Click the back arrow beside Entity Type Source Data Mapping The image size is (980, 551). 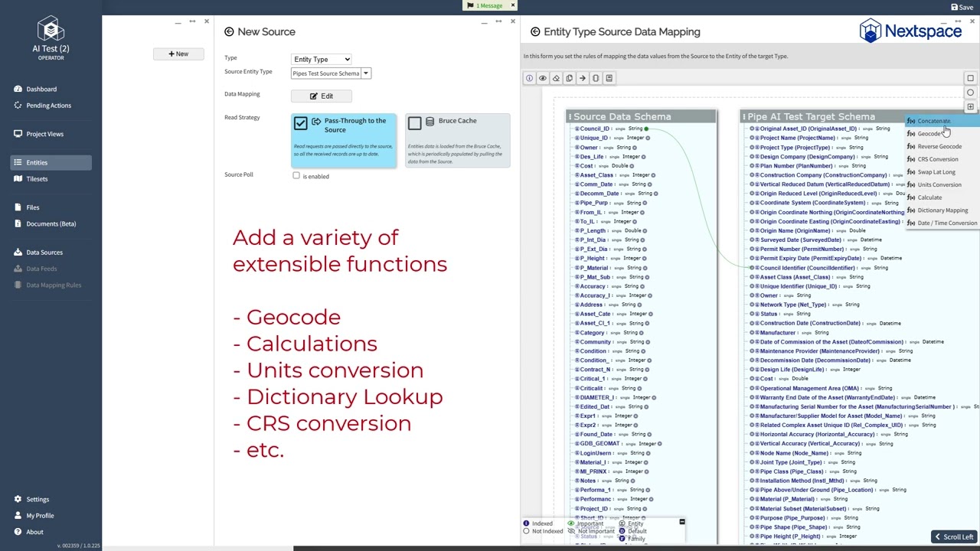[535, 31]
